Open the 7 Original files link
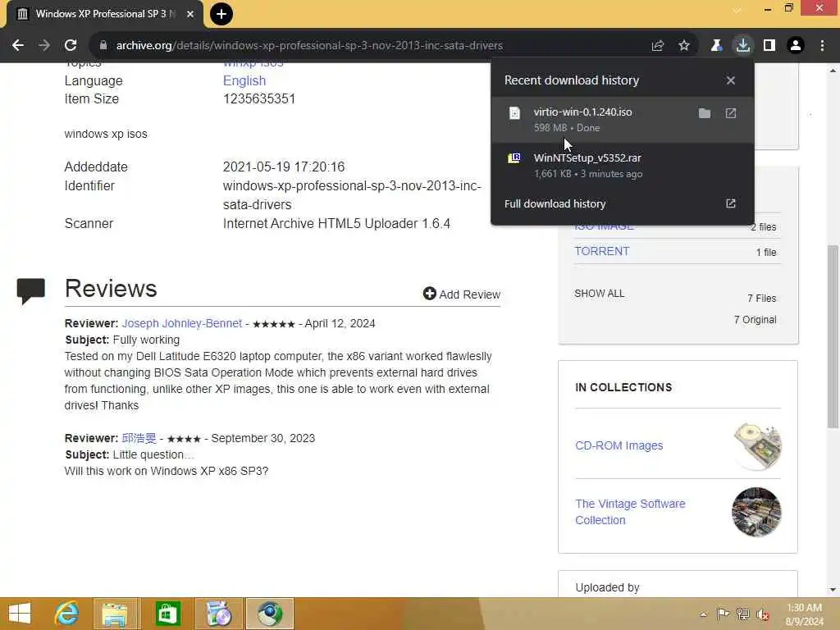The height and width of the screenshot is (630, 840). (x=755, y=320)
